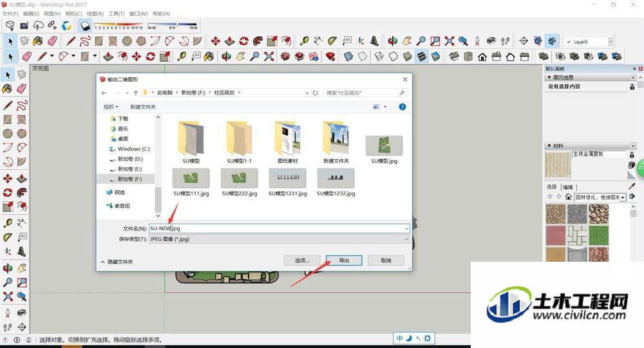
Task: Collapse the 图元信息 panel
Action: click(x=549, y=77)
